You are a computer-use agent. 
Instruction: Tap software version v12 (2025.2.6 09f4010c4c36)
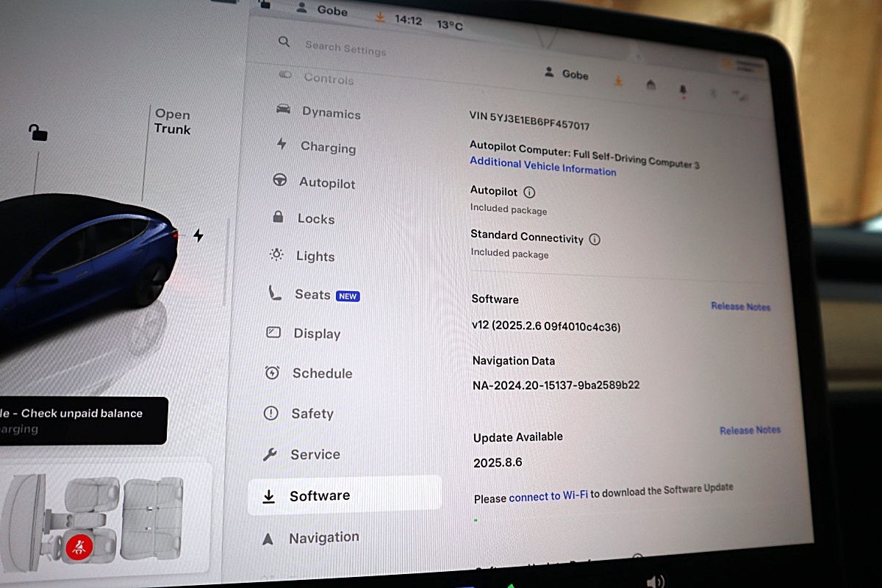[546, 326]
